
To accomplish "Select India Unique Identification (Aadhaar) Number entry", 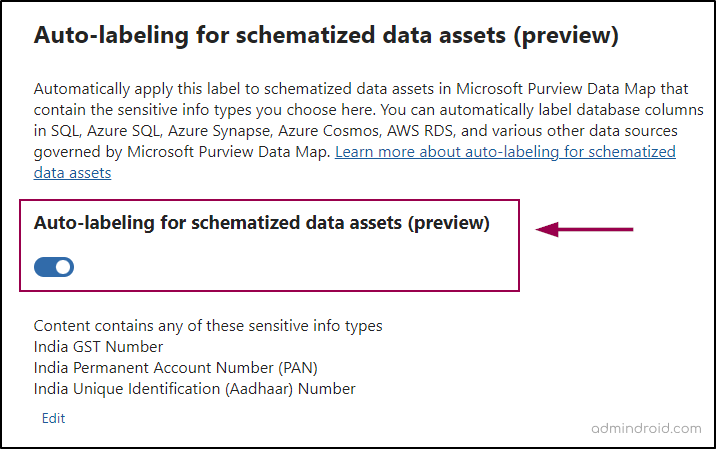I will click(x=194, y=388).
